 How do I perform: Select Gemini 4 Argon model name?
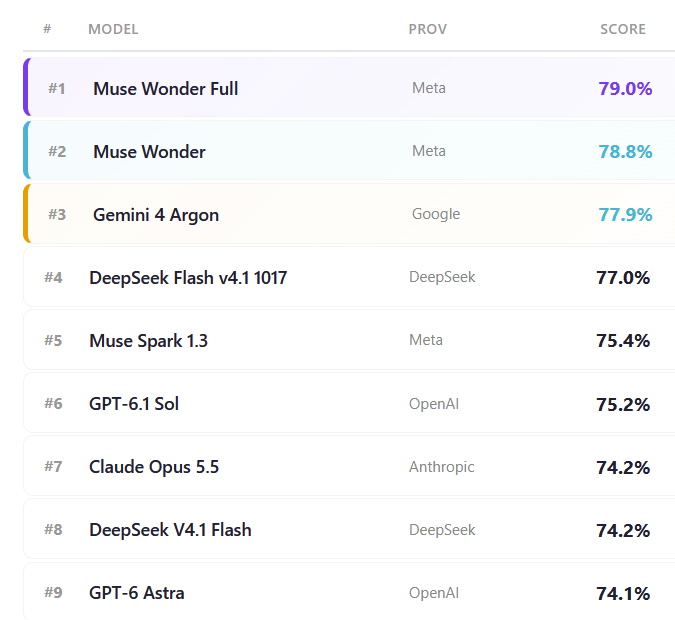point(156,215)
